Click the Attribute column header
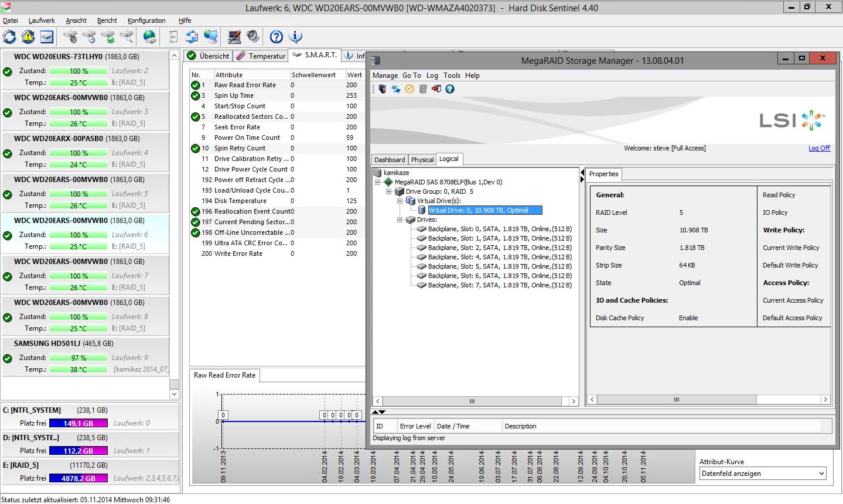The width and height of the screenshot is (843, 504). (x=251, y=75)
